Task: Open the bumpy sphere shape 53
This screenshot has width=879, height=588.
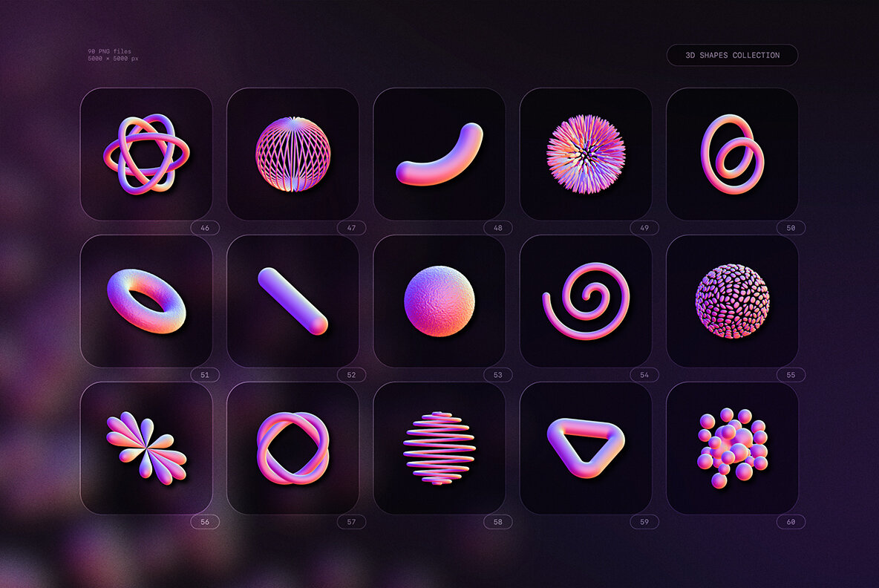Action: tap(439, 300)
